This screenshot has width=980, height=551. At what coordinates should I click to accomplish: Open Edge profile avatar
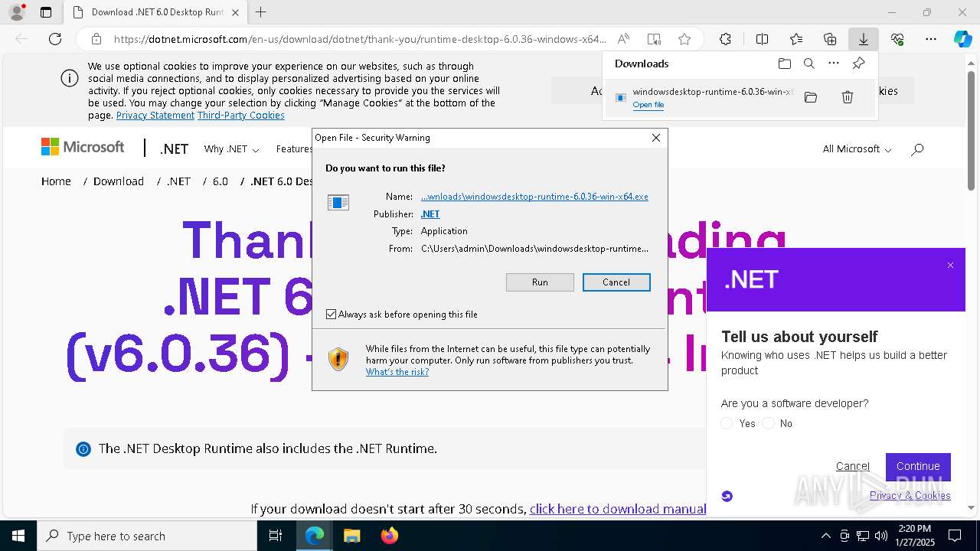(16, 12)
